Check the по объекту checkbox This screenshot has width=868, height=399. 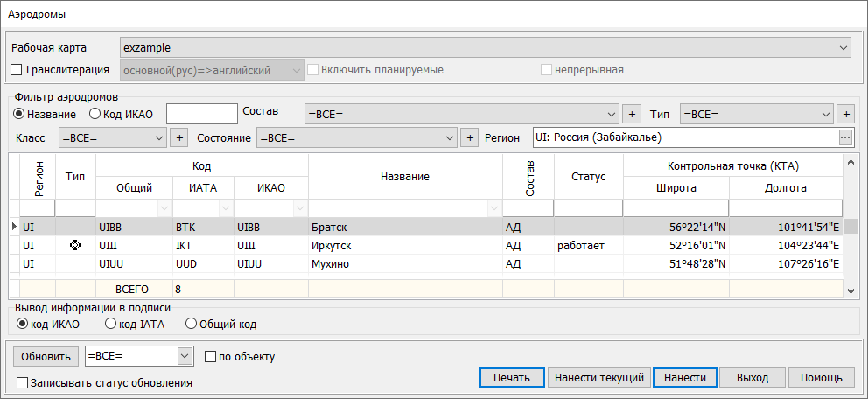click(x=210, y=357)
